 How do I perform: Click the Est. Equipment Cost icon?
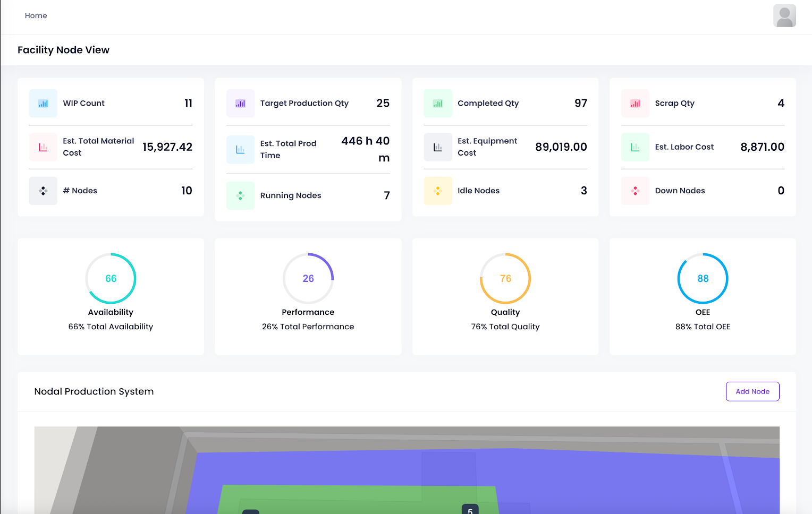click(x=438, y=147)
